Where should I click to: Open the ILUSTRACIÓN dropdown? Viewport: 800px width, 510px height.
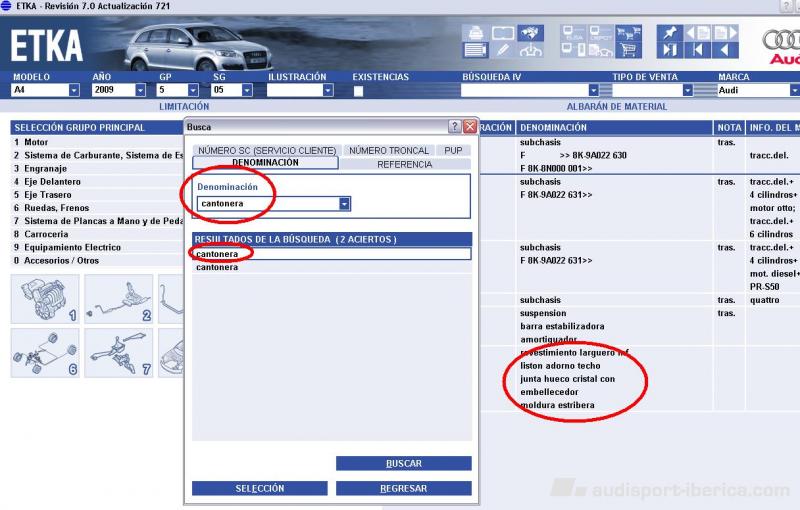328,90
